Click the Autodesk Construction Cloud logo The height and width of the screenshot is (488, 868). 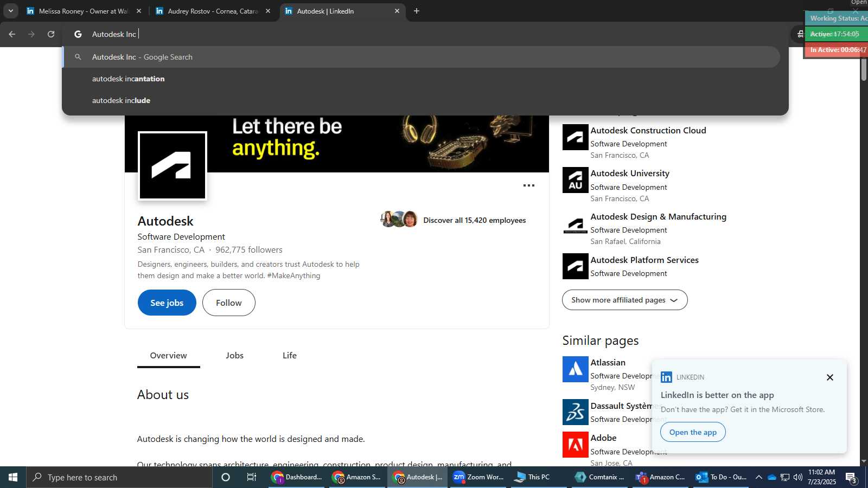coord(576,137)
